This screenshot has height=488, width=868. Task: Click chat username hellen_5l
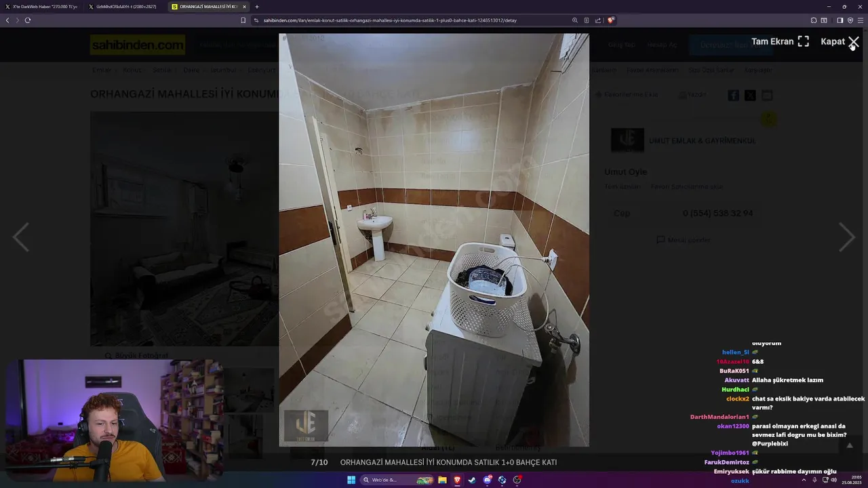click(x=736, y=352)
